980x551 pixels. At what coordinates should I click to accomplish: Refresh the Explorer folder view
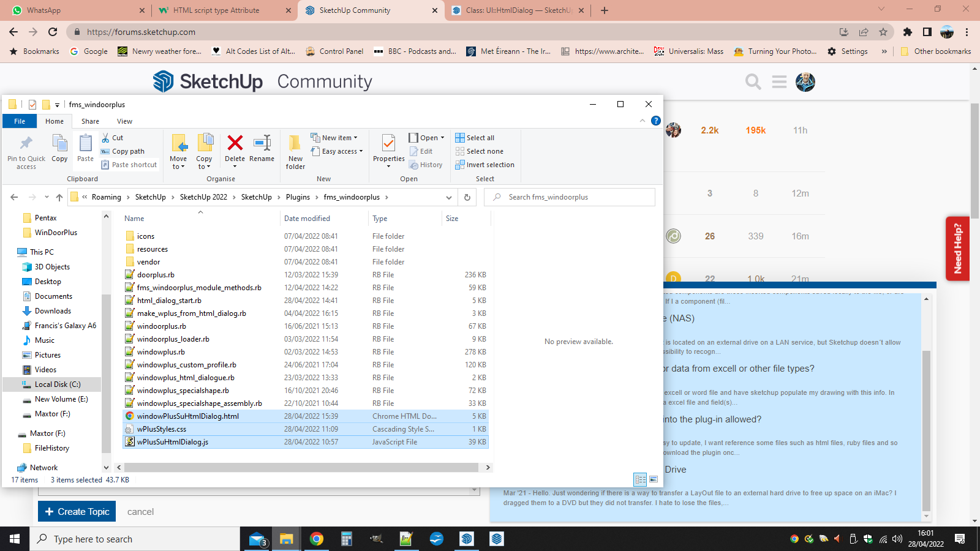tap(467, 197)
